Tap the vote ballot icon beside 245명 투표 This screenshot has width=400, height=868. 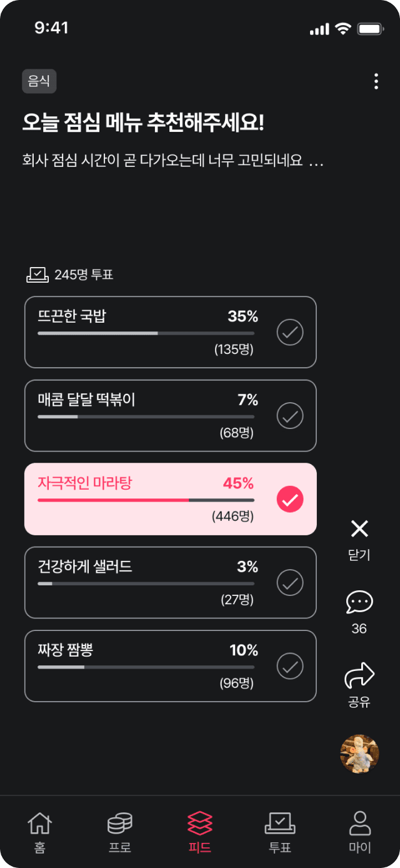coord(37,275)
